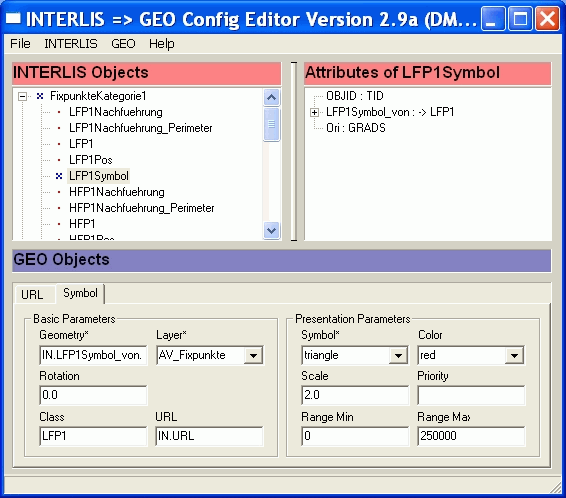Open the INTERLIS menu
The image size is (566, 498).
click(x=71, y=44)
